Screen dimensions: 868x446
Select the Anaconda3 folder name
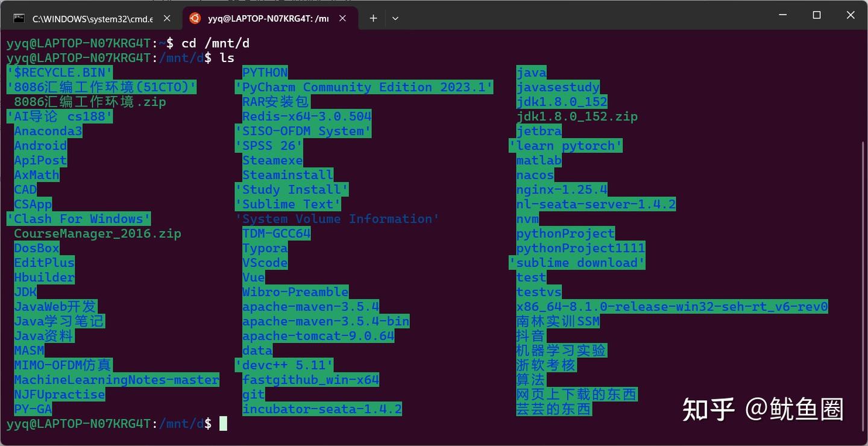(x=48, y=131)
